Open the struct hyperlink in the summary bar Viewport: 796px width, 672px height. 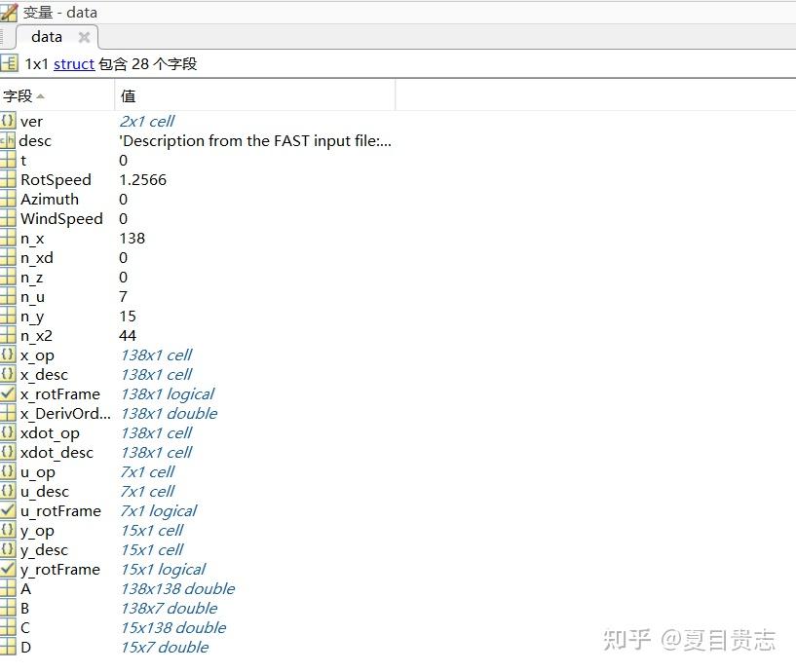(73, 64)
